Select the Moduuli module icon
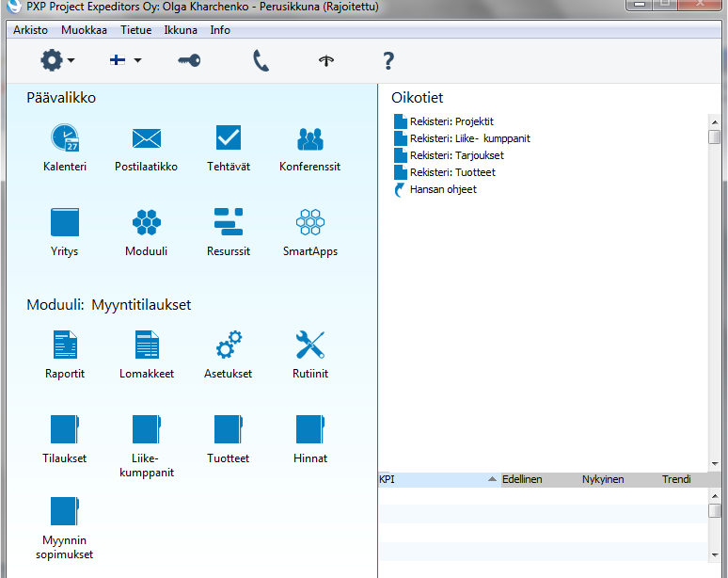 coord(146,222)
